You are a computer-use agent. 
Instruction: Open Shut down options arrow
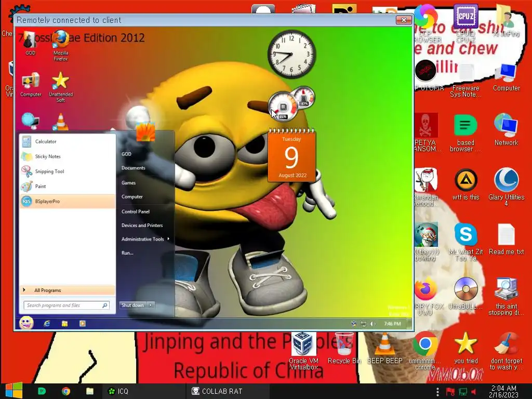151,305
